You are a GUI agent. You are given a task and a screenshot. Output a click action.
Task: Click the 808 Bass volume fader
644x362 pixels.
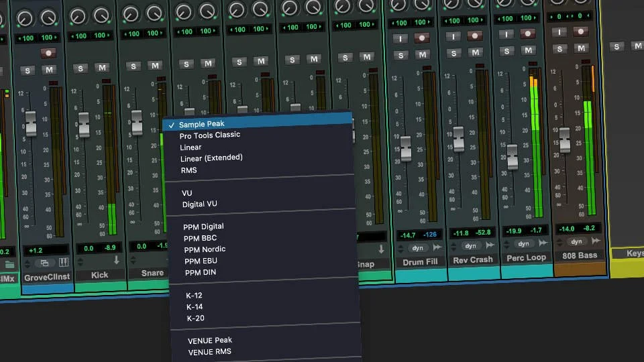pyautogui.click(x=565, y=140)
